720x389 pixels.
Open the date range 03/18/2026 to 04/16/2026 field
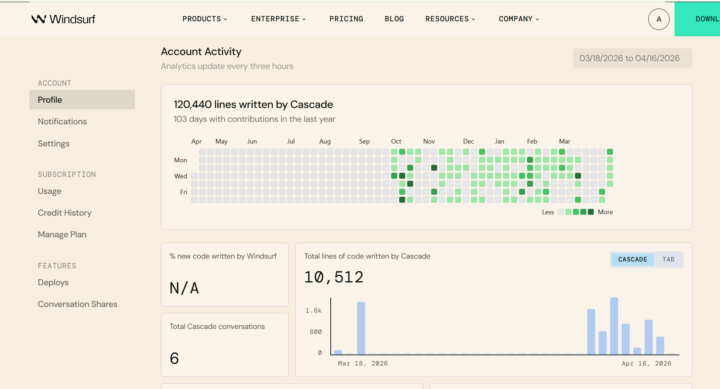click(632, 58)
